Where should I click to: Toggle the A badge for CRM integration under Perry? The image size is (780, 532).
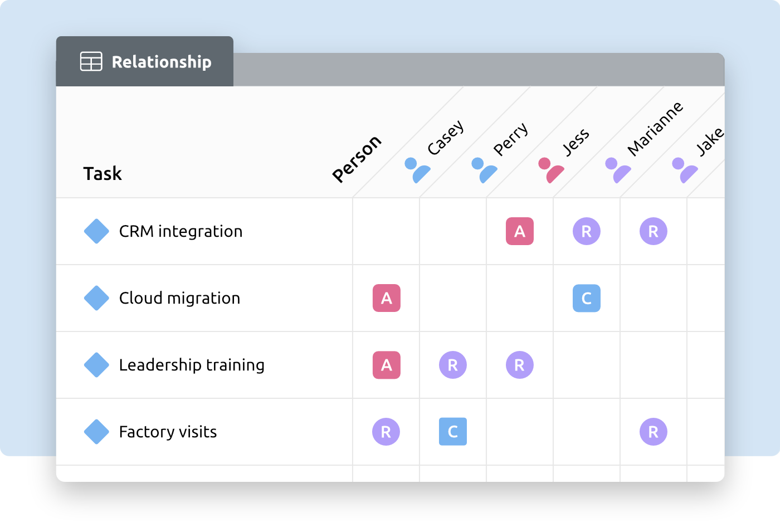pyautogui.click(x=520, y=231)
